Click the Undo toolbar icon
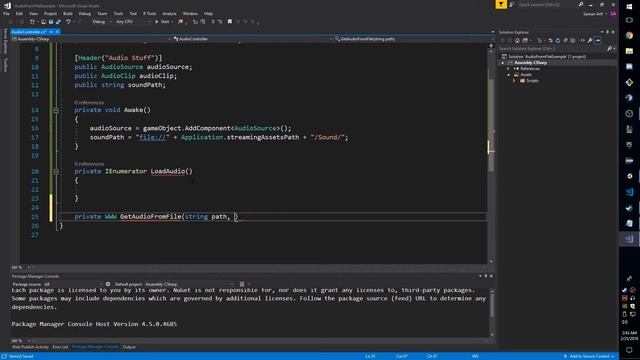 [x=68, y=22]
